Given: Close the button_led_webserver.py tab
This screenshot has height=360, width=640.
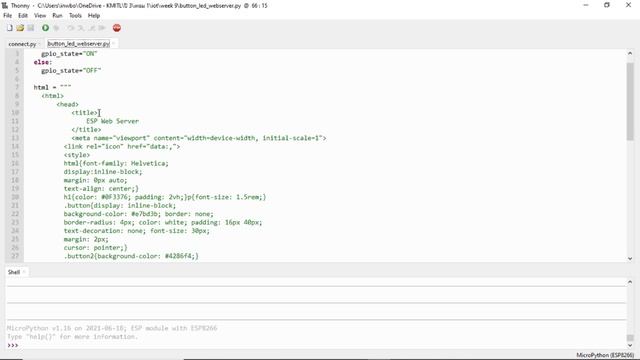Looking at the screenshot, I should coord(113,44).
